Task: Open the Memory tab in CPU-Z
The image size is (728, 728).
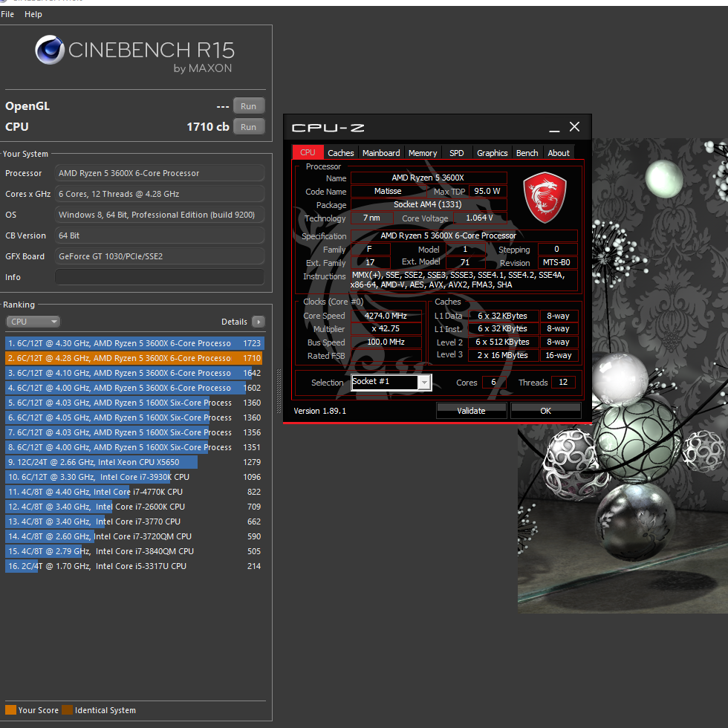Action: [x=423, y=153]
